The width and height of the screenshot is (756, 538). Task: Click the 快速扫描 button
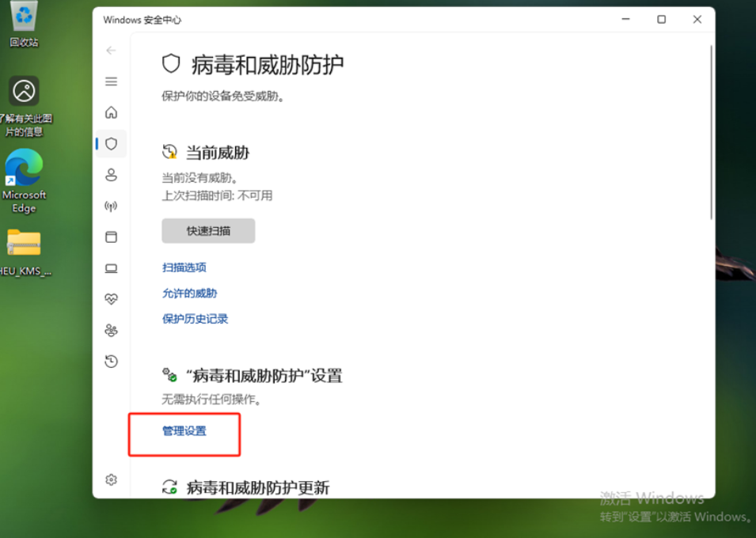coord(208,231)
